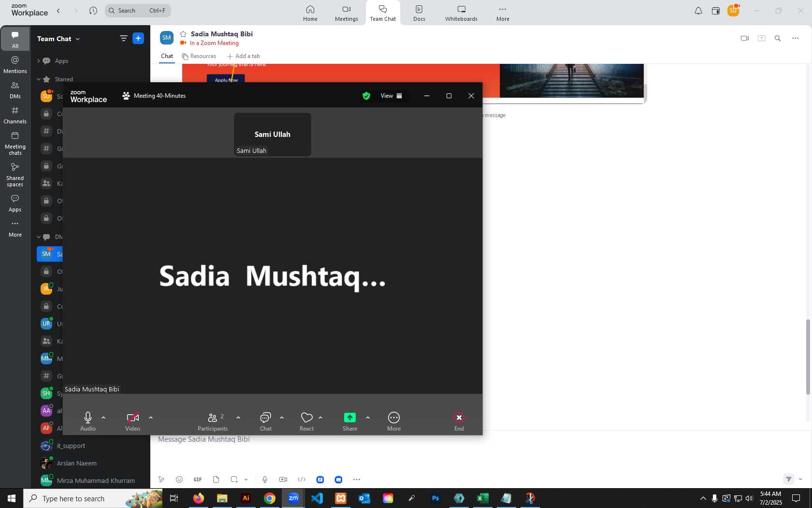Open the View layout menu in meeting
812x508 pixels.
pos(391,96)
